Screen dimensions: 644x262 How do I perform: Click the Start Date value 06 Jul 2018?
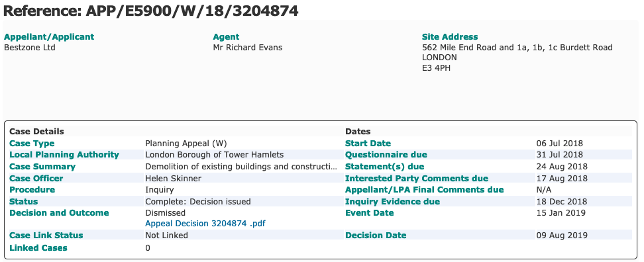[x=559, y=144]
